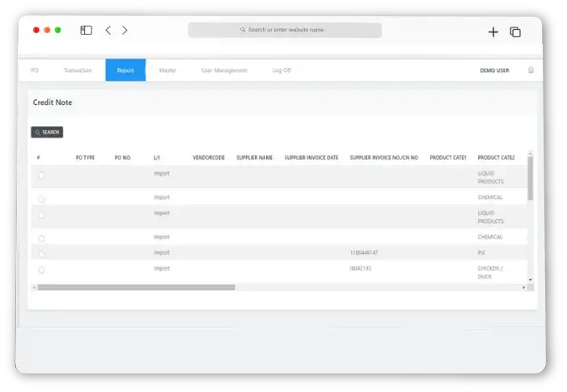Click the vertical table scrollbar thumb

click(x=531, y=178)
